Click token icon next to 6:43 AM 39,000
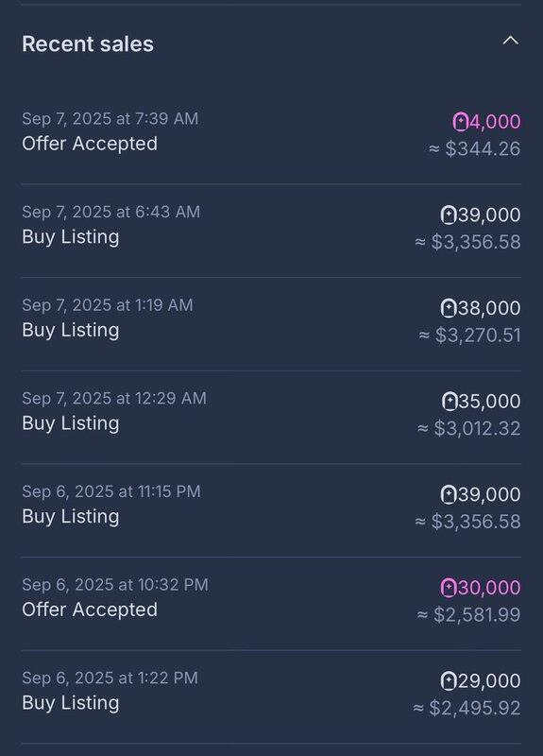Image resolution: width=543 pixels, height=756 pixels. pos(448,215)
